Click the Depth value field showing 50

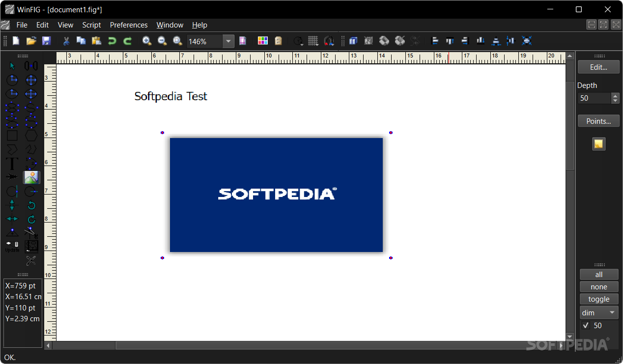pos(594,98)
